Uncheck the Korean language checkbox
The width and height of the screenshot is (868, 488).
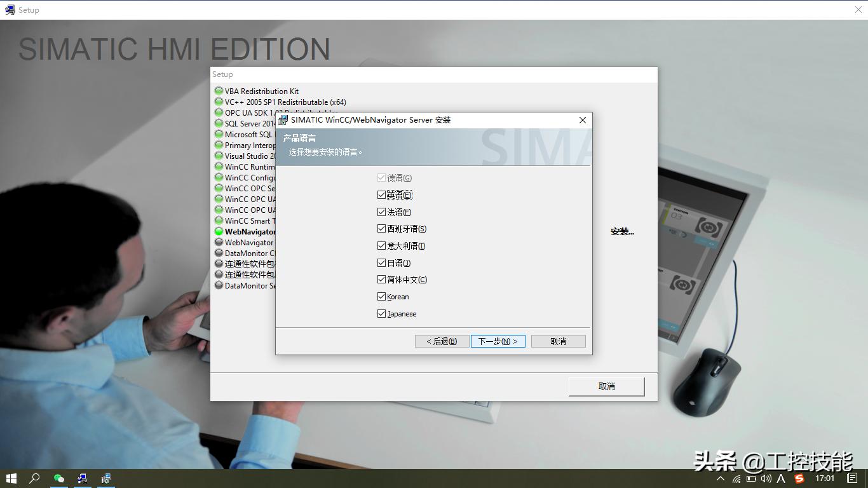tap(381, 296)
